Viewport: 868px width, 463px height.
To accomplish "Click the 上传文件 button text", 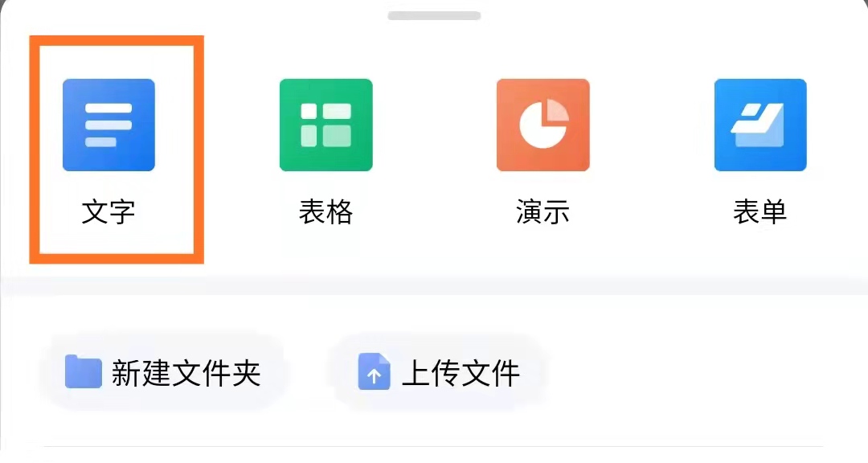I will click(x=461, y=373).
